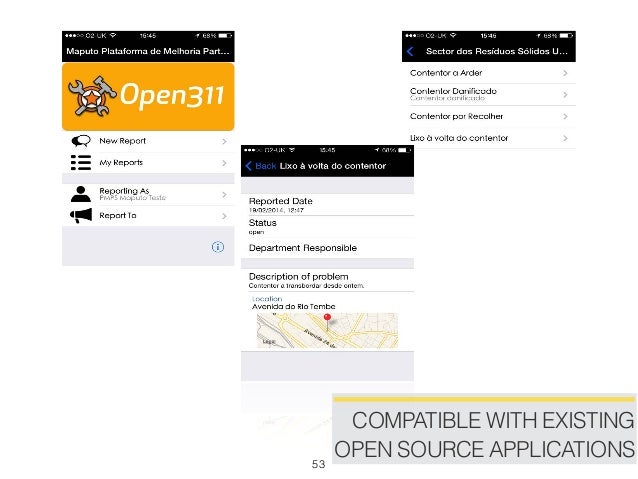This screenshot has width=638, height=479.
Task: Tap the Report To megaphone icon
Action: (x=81, y=215)
